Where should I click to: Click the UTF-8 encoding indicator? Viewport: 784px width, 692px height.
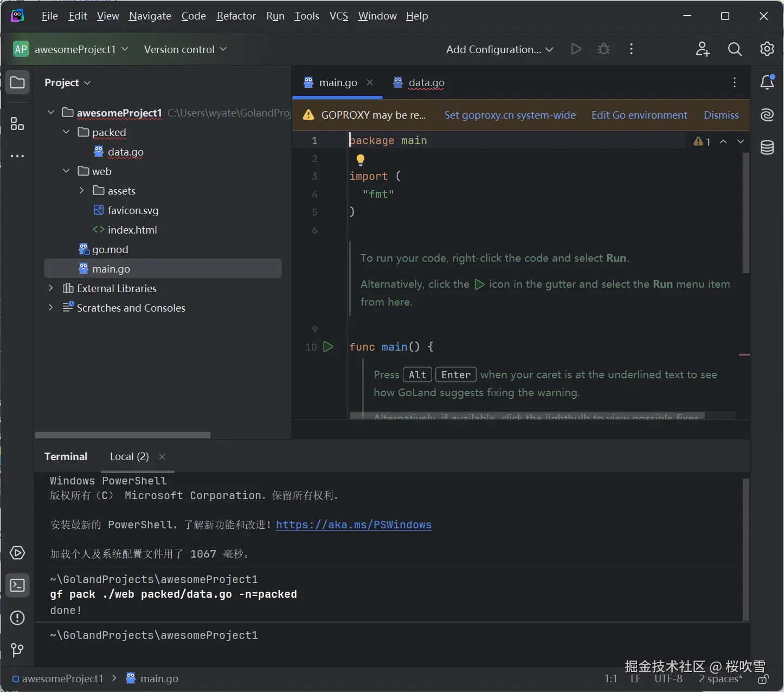pyautogui.click(x=668, y=679)
